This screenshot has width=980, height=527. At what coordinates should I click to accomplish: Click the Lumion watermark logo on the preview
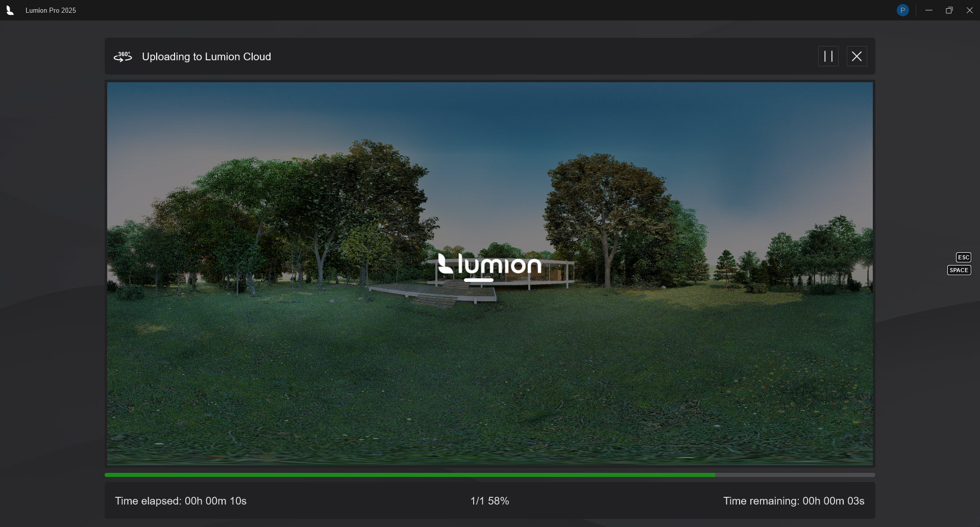[489, 265]
